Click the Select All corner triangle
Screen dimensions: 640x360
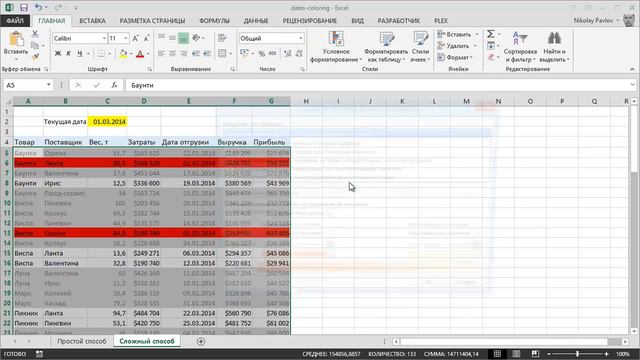pyautogui.click(x=8, y=101)
